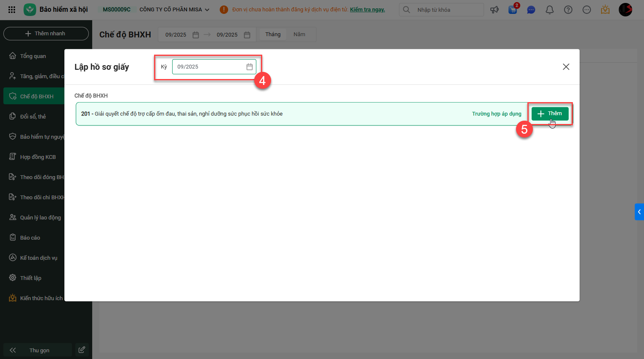Screen dimensions: 644x359
Task: Open the Kiểm tra ngay link
Action: (x=367, y=9)
